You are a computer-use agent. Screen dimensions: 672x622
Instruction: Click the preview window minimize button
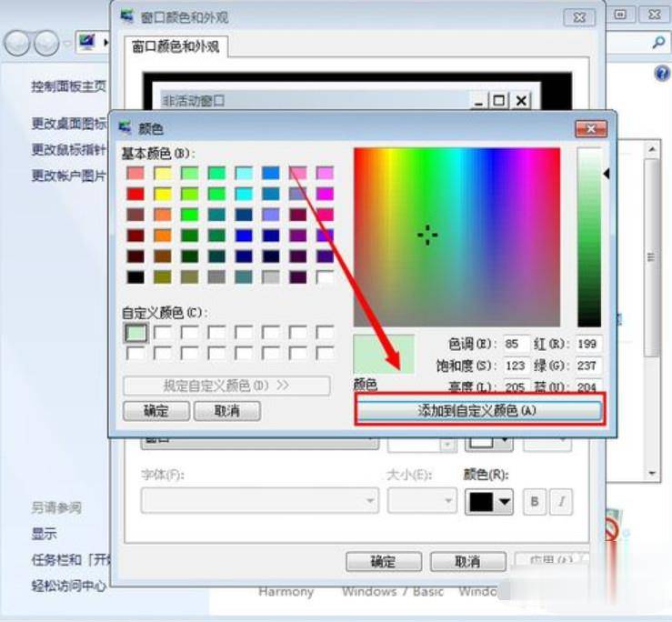pos(478,101)
